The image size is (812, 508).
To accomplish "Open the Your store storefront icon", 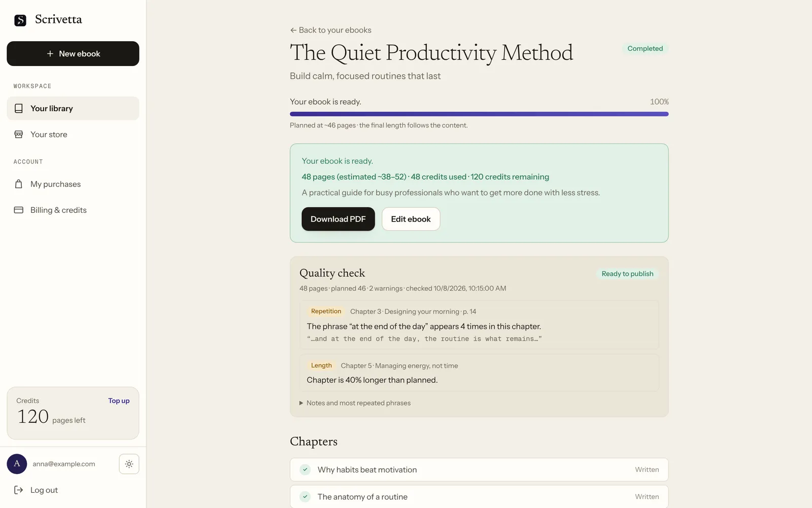I will pyautogui.click(x=19, y=135).
